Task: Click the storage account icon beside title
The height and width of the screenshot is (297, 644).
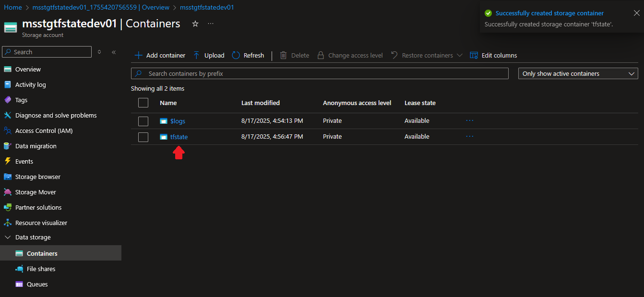Action: click(x=11, y=27)
